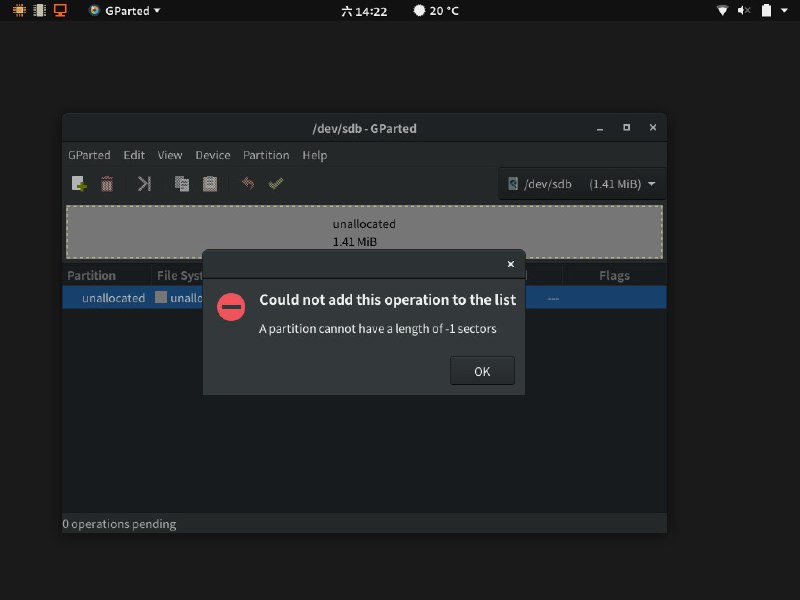
Task: Open the GParted app menu in top bar
Action: 124,11
